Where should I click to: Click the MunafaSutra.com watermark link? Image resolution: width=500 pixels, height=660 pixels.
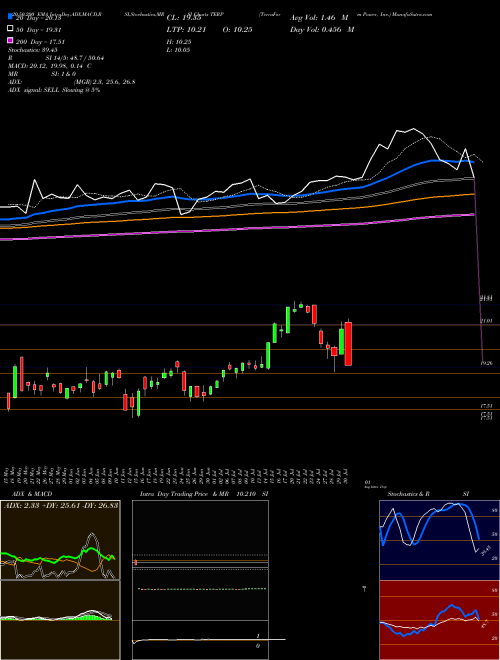click(x=412, y=14)
